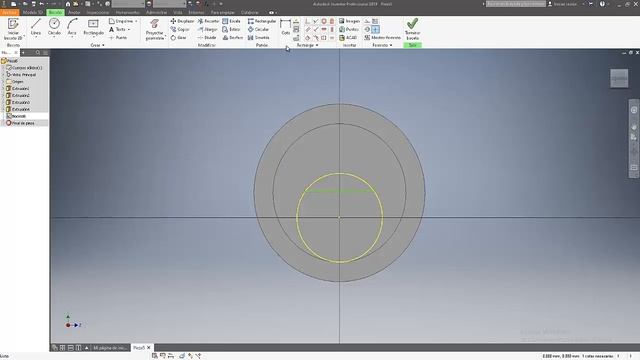Choose the Desfase offset tool
The width and height of the screenshot is (640, 360).
233,38
